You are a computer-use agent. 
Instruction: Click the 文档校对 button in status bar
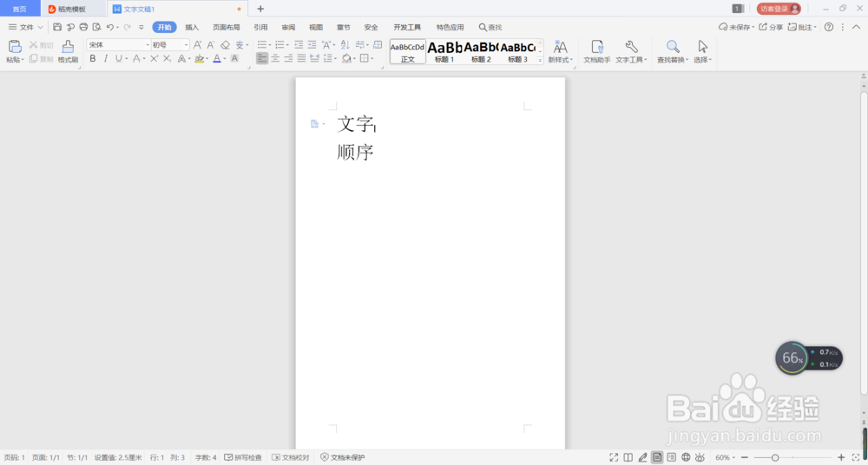291,458
